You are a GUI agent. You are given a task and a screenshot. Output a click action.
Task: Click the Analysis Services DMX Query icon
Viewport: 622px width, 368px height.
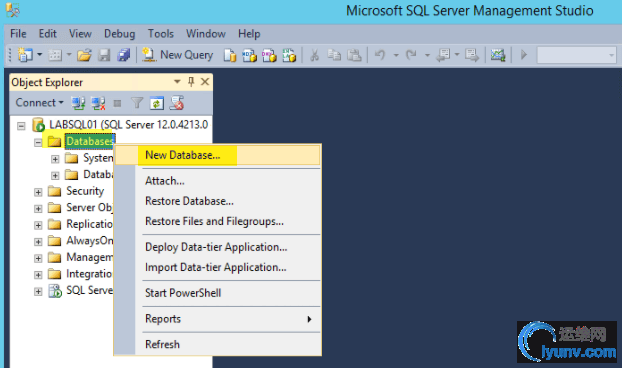pos(269,55)
